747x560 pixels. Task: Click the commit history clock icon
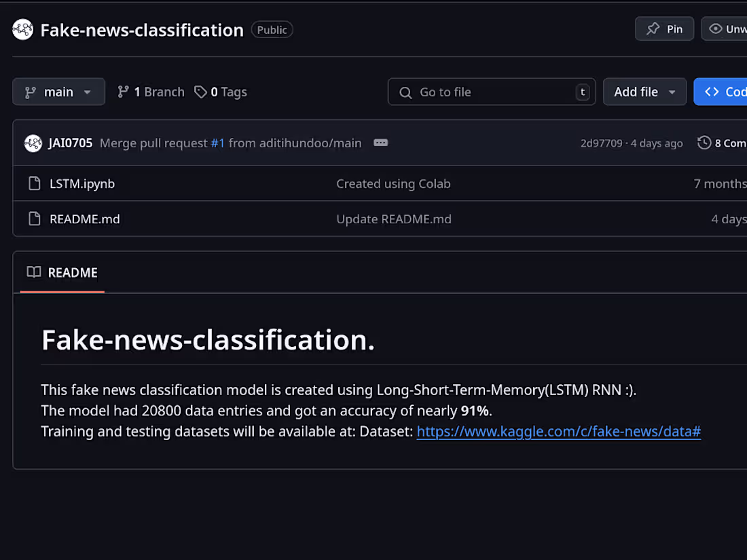pos(704,143)
